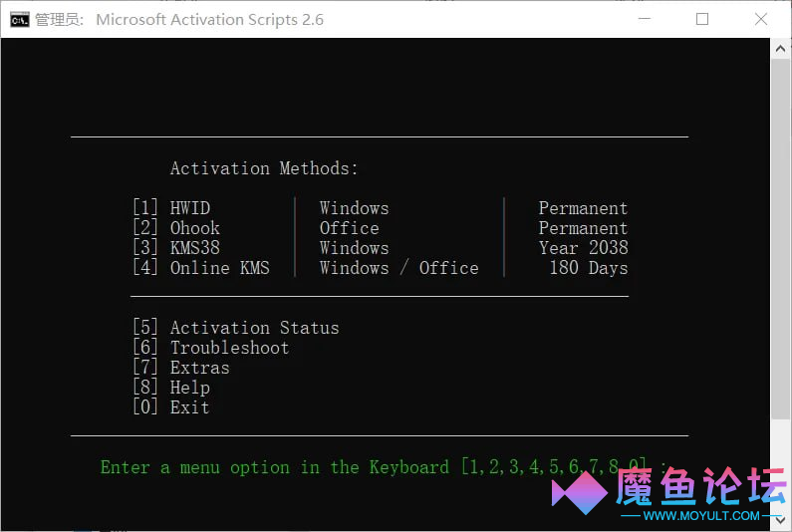Viewport: 792px width, 532px height.
Task: Click the scrollbar down arrow
Action: point(780,519)
